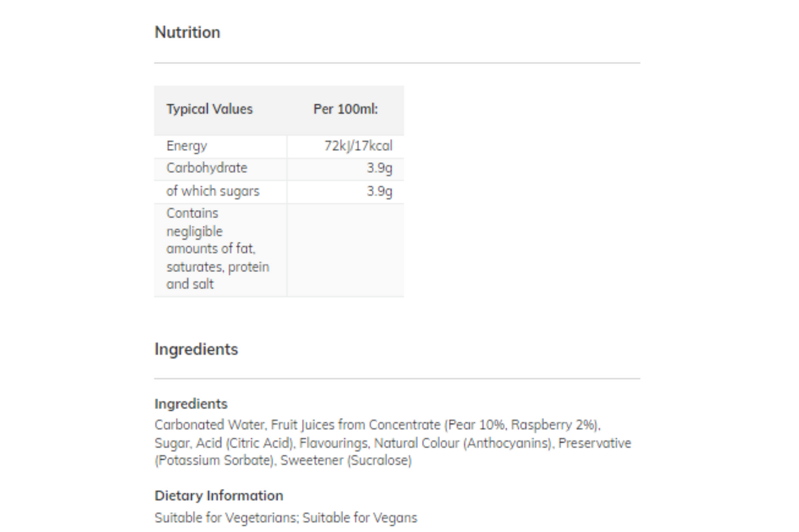Click the Per 100ml column header
Image resolution: width=799 pixels, height=532 pixels.
point(345,109)
